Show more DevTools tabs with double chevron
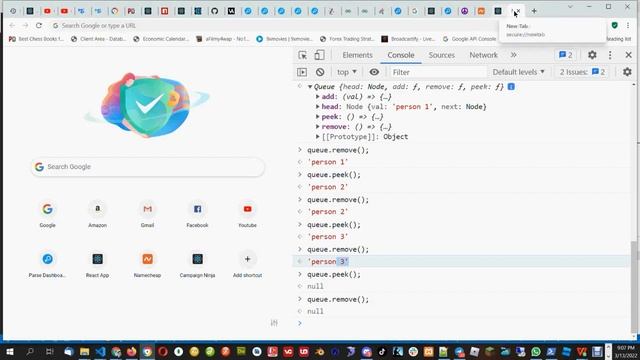The width and height of the screenshot is (640, 360). (513, 55)
